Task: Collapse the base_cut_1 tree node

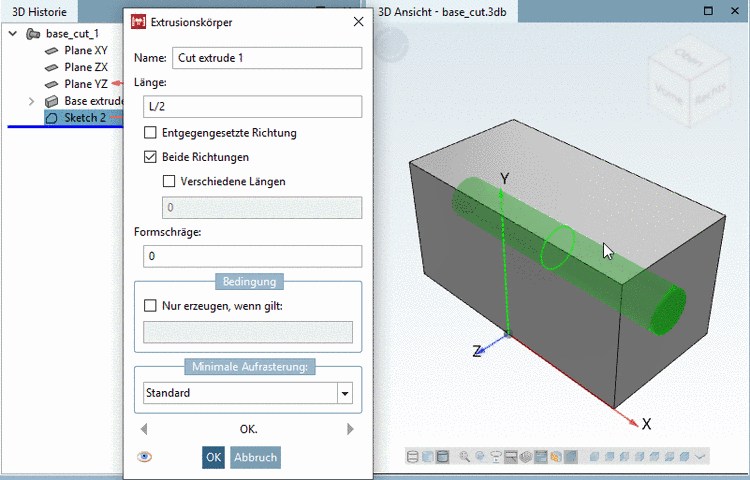Action: coord(13,33)
